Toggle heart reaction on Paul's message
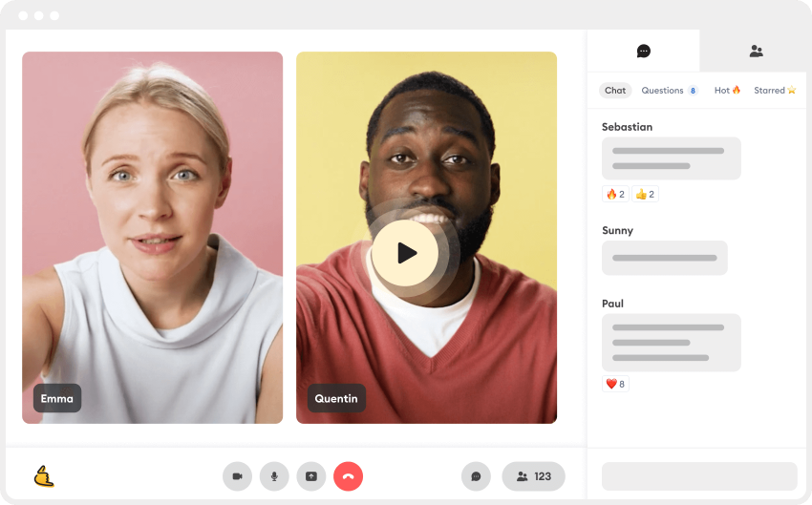Viewport: 812px width, 505px height. tap(615, 384)
